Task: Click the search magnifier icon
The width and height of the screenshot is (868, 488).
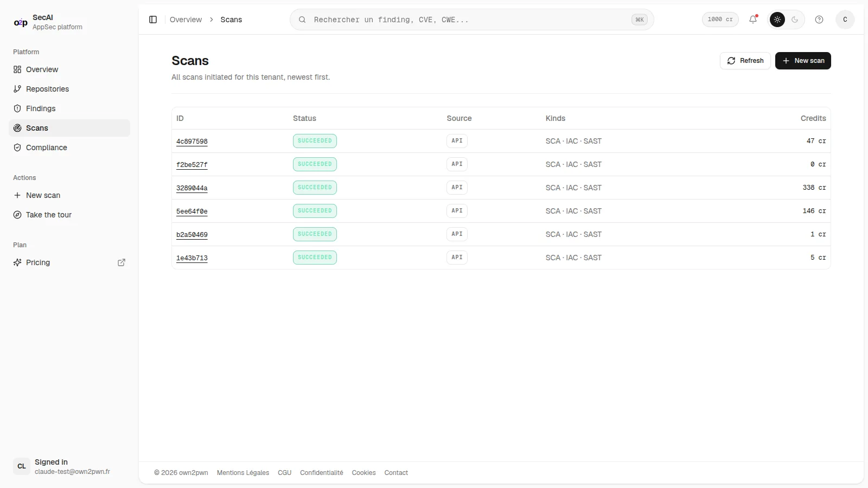Action: point(302,20)
